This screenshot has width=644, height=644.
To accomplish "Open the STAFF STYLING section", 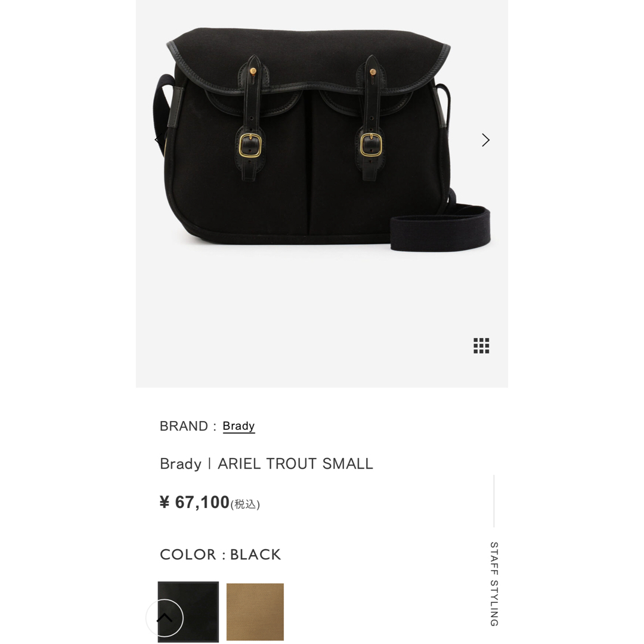I will coord(494,584).
